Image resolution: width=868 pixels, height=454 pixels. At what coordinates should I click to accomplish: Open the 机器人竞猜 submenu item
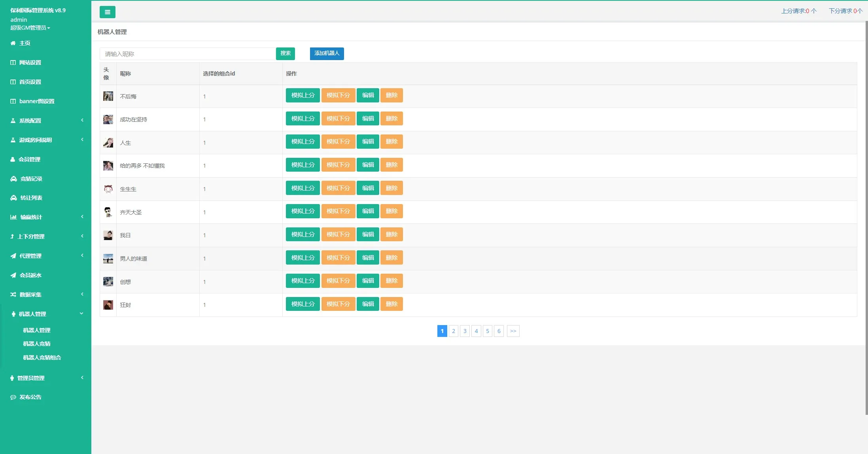(37, 344)
